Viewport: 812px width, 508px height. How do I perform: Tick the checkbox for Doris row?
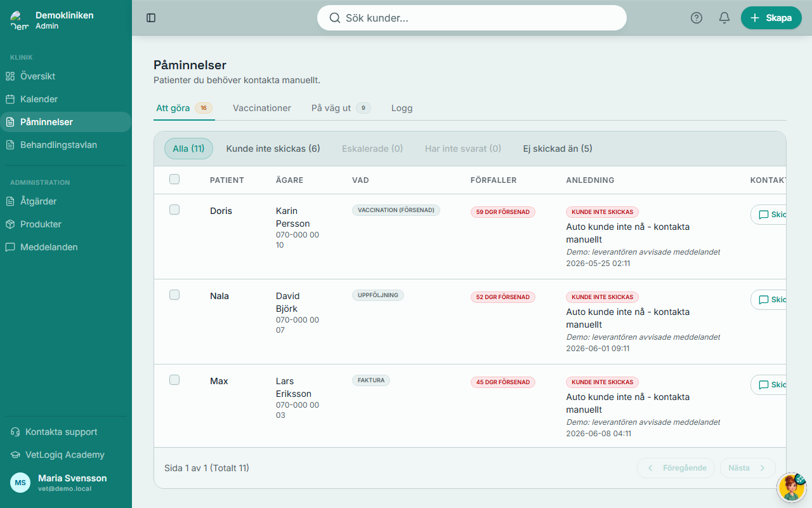point(174,210)
